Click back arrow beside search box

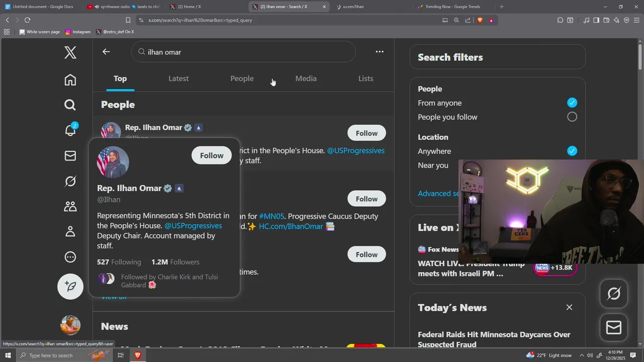tap(106, 52)
